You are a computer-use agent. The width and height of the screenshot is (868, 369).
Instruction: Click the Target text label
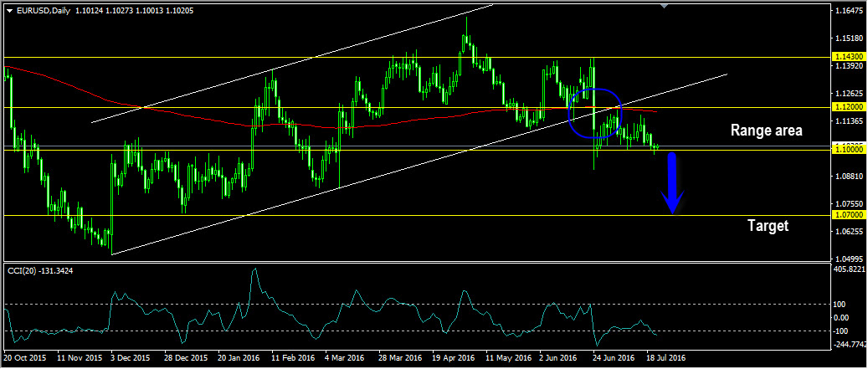coord(768,226)
